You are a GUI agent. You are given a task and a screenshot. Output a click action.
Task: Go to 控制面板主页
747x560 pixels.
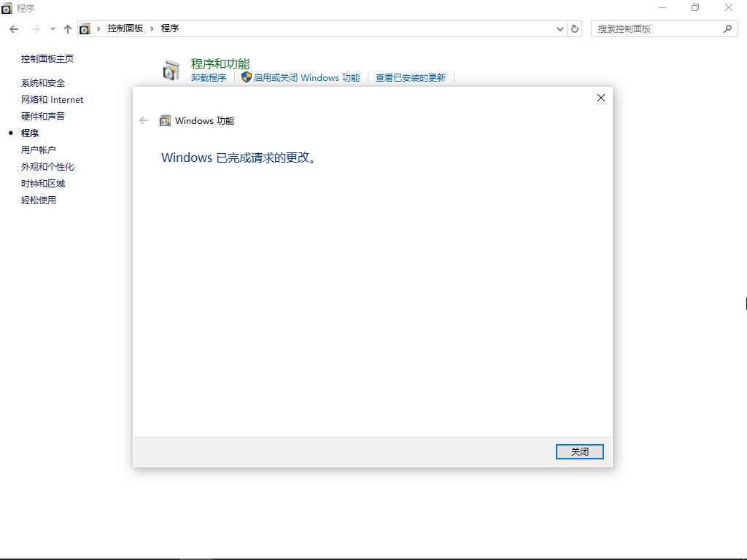47,58
